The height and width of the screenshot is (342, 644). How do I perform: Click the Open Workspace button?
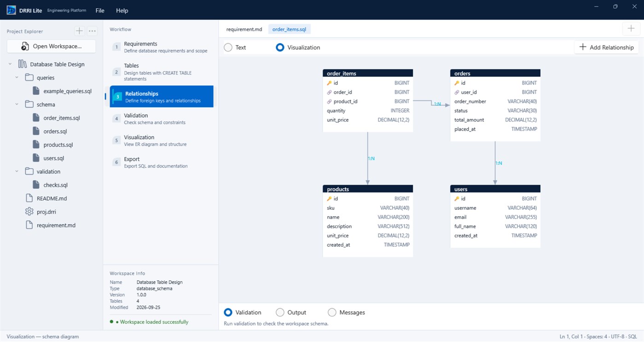(51, 46)
